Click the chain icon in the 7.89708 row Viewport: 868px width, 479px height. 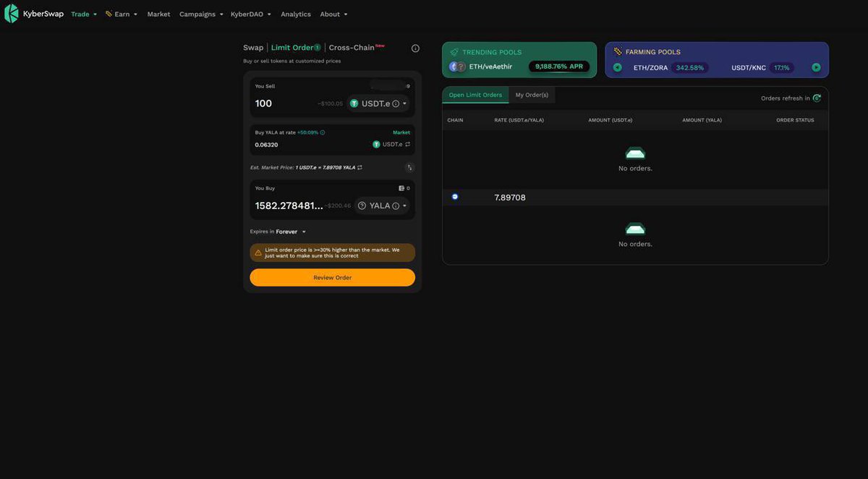(455, 196)
